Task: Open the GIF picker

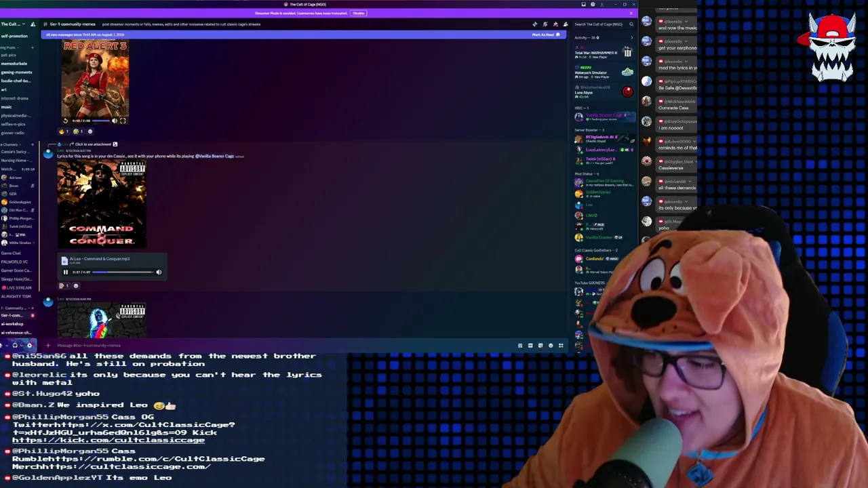Action: pos(530,346)
